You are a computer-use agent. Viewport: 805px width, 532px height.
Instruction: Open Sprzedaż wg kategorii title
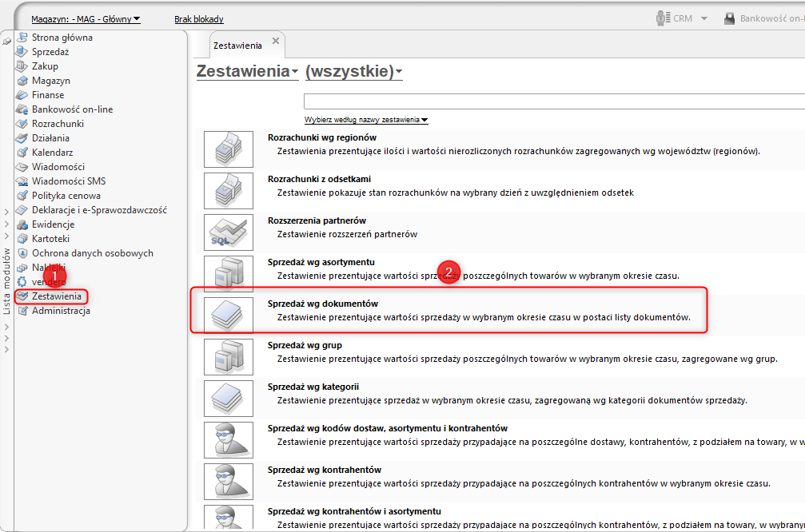click(x=313, y=387)
